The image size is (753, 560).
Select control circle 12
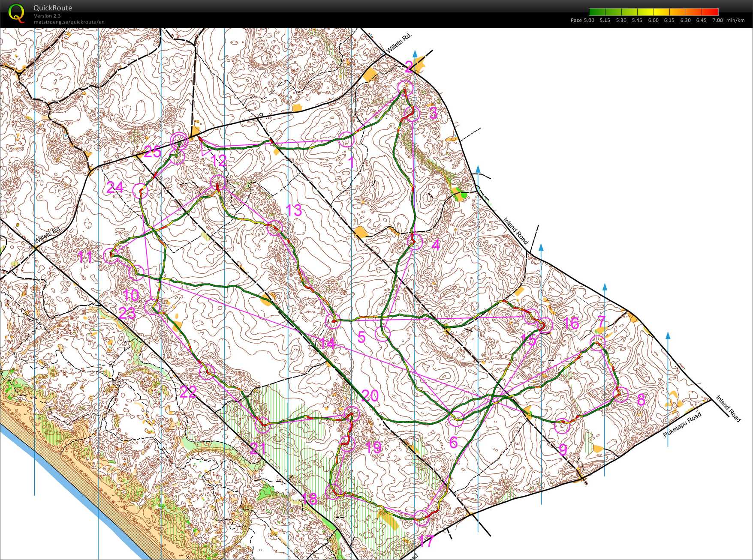click(217, 183)
